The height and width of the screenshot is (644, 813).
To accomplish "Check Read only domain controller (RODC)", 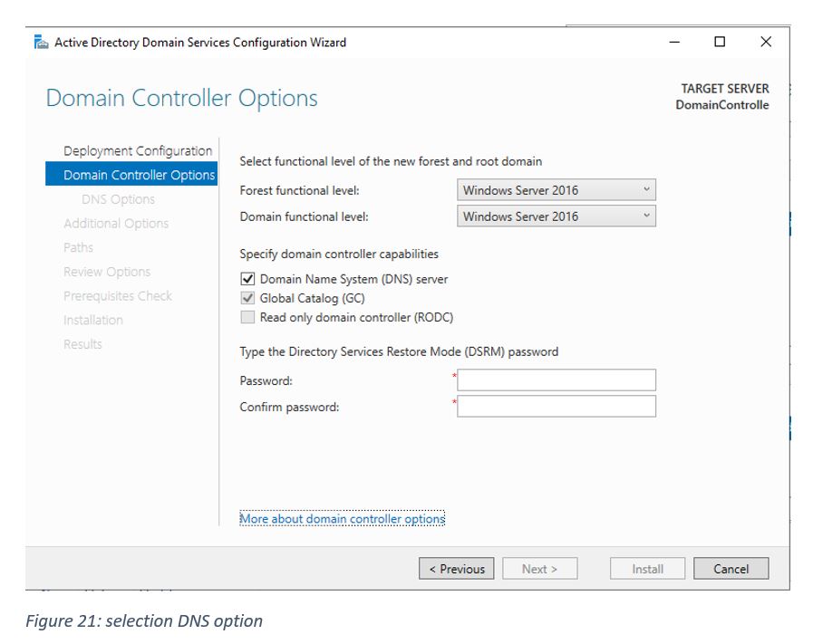I will (247, 317).
